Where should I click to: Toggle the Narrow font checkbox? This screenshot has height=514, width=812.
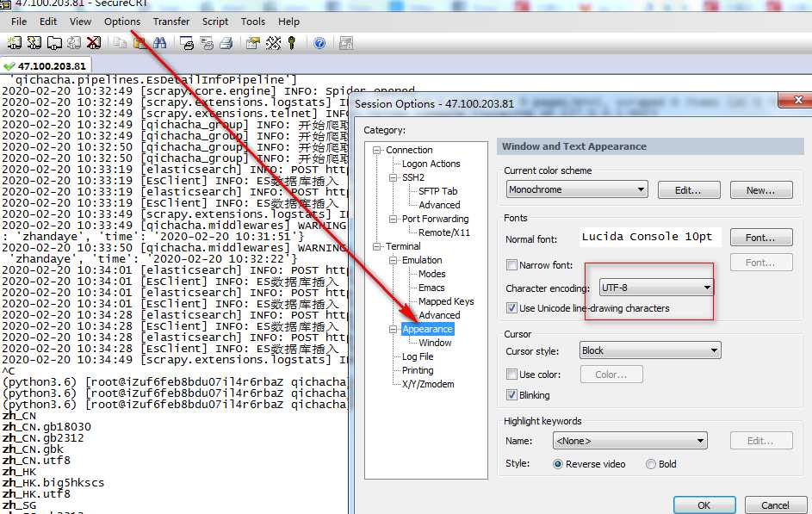[511, 265]
